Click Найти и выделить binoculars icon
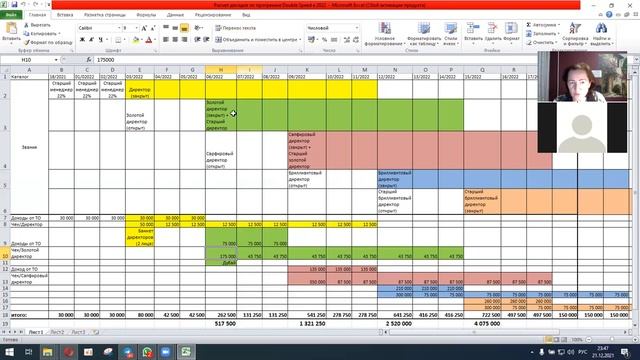 click(x=601, y=29)
